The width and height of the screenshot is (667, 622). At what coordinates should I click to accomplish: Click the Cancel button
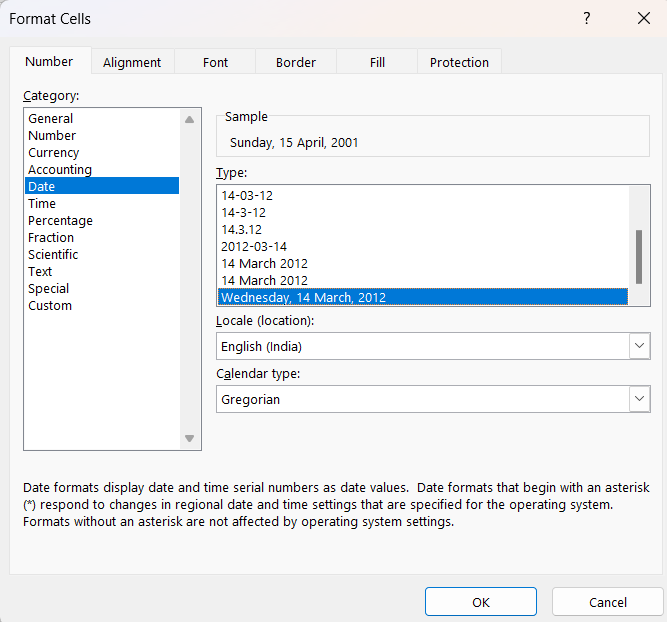point(607,602)
